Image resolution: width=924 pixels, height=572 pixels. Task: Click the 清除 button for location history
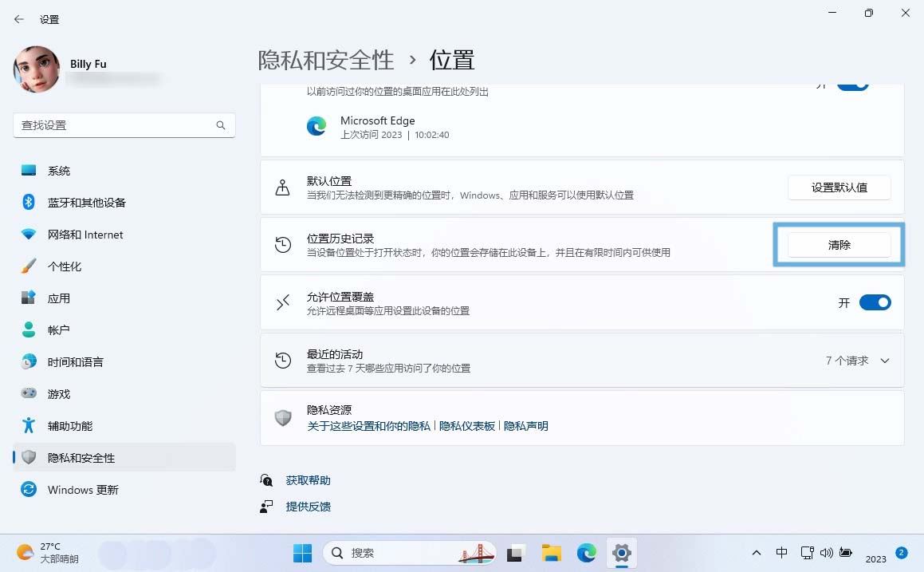coord(839,245)
